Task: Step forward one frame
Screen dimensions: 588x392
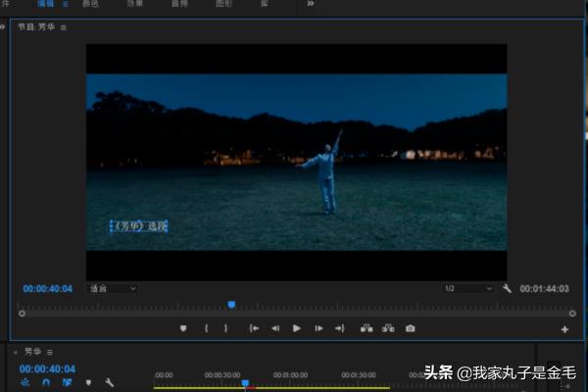Action: click(318, 329)
